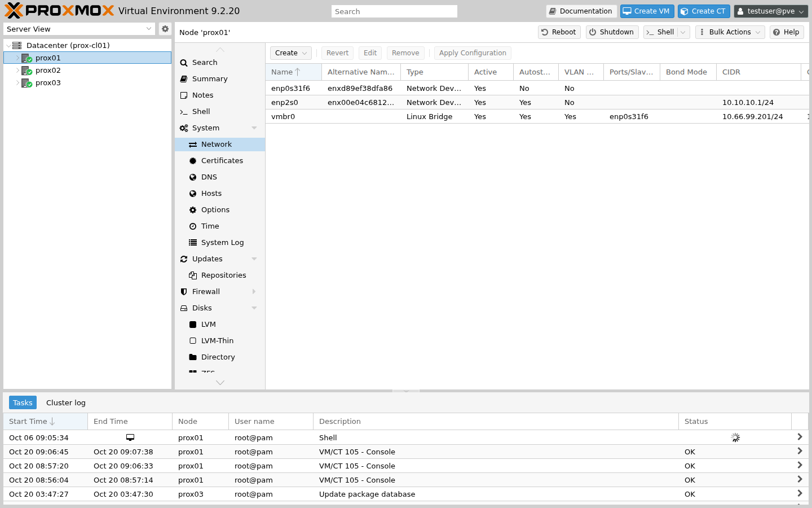Select the enp0s31f6 interface row
This screenshot has width=812, height=508.
coord(537,89)
